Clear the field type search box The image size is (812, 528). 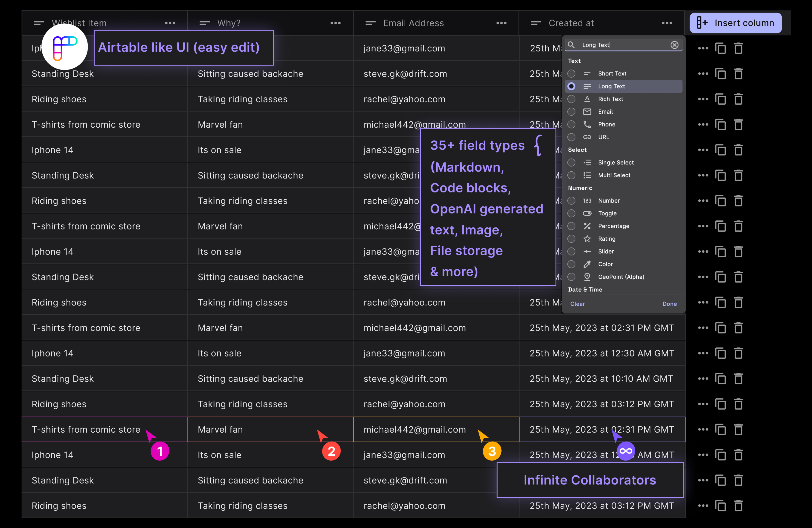pyautogui.click(x=674, y=45)
